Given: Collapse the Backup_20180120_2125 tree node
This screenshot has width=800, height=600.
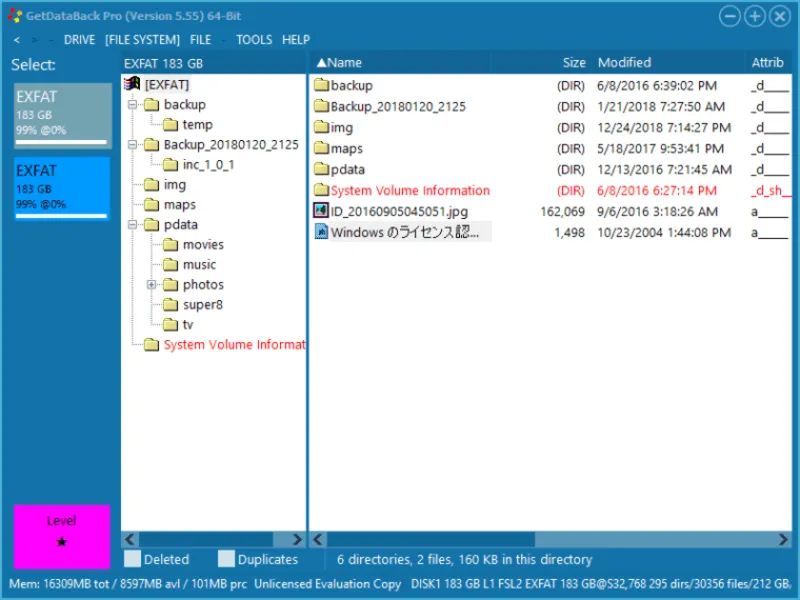Looking at the screenshot, I should [133, 144].
